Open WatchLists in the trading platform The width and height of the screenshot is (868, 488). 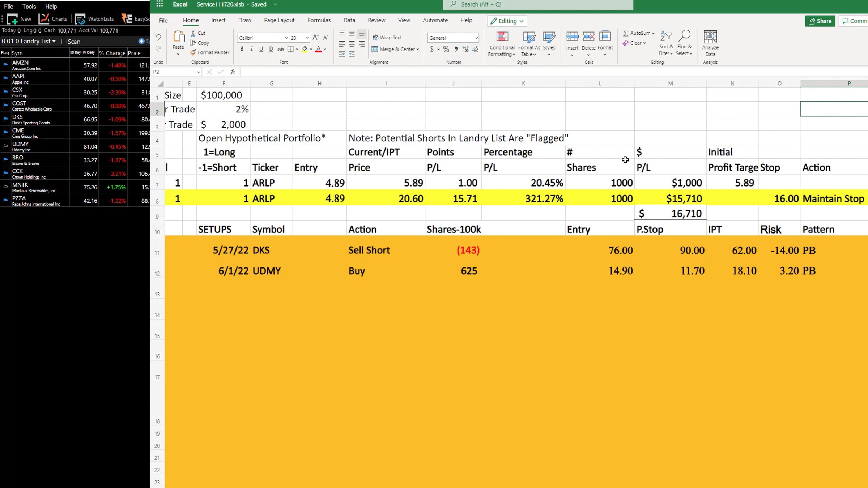(94, 19)
